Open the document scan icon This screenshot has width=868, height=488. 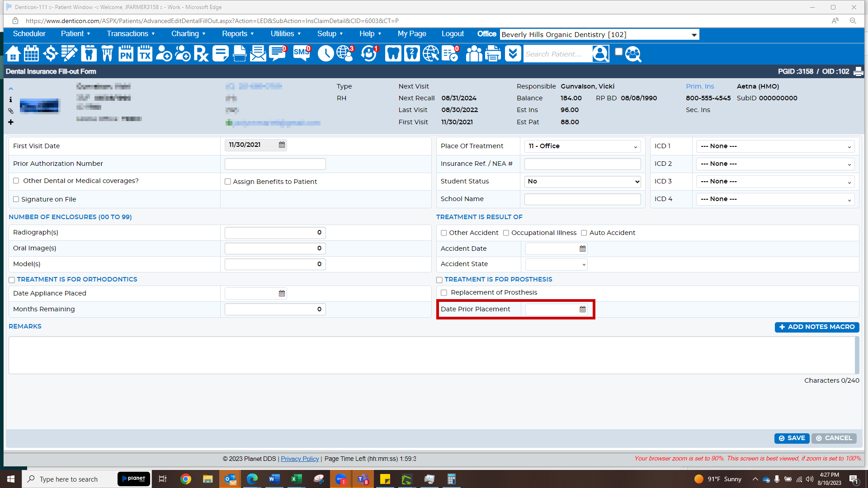(239, 54)
